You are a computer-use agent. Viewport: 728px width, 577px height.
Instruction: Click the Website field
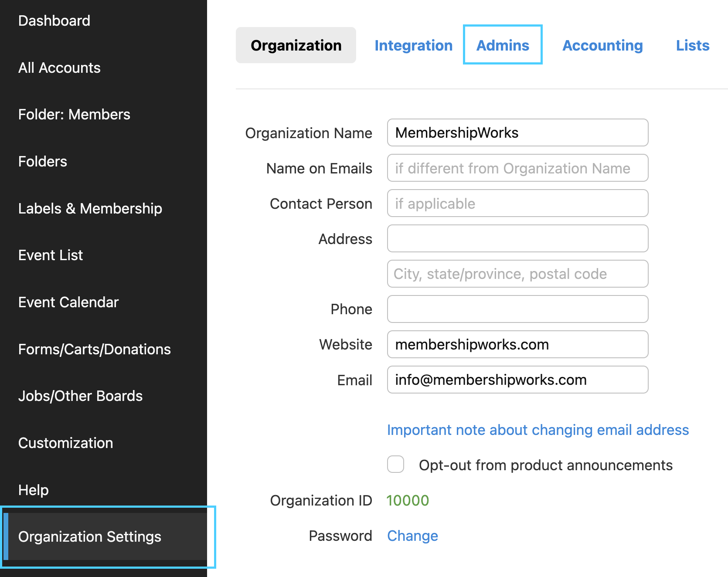[517, 344]
